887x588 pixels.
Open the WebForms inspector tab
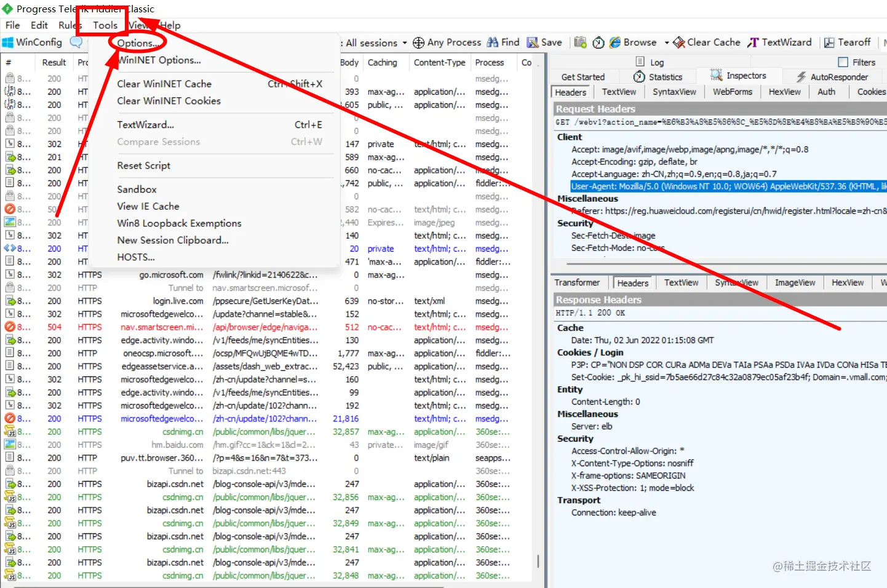(732, 92)
